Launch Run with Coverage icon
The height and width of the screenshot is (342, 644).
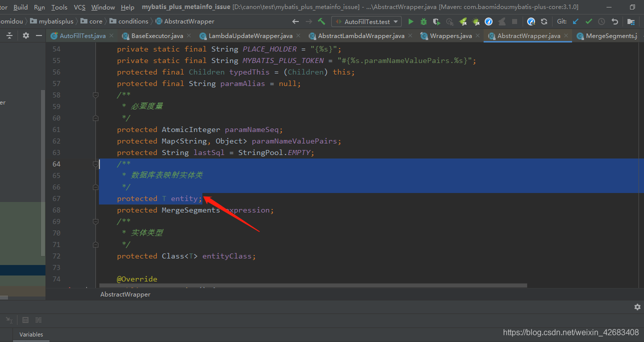point(436,21)
